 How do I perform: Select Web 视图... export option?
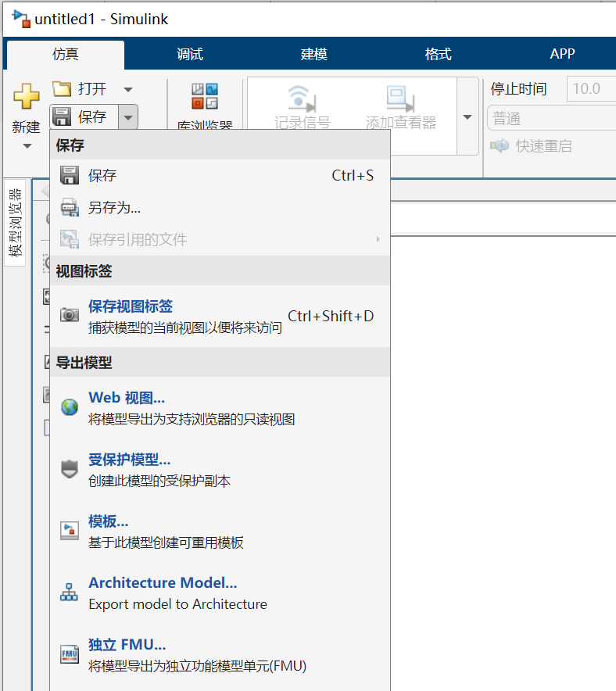(220, 408)
